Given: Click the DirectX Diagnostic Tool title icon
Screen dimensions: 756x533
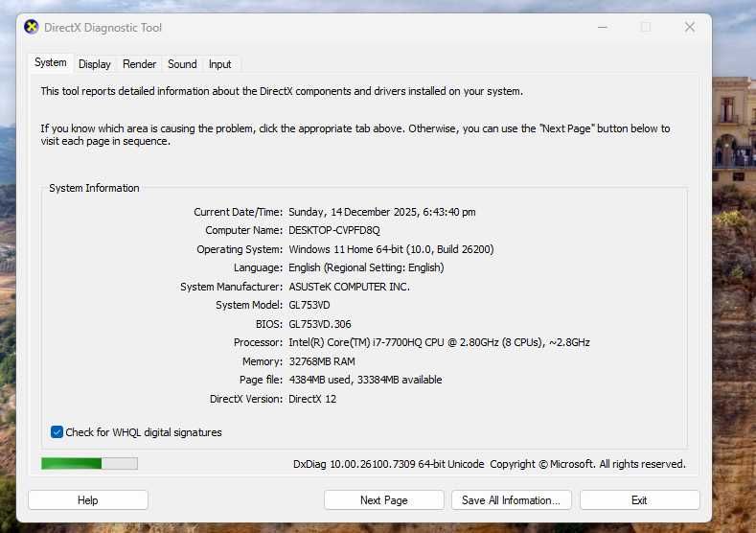Looking at the screenshot, I should pos(32,27).
